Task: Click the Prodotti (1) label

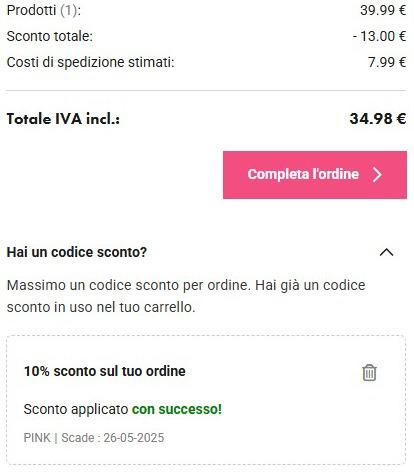Action: tap(44, 10)
